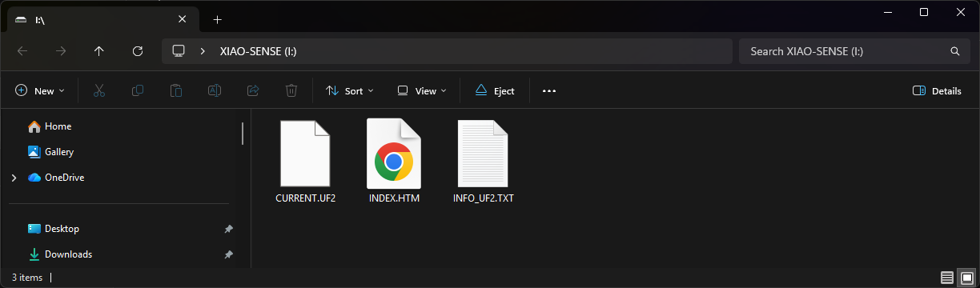
Task: Click the This PC monitor icon in address bar
Action: (x=179, y=51)
